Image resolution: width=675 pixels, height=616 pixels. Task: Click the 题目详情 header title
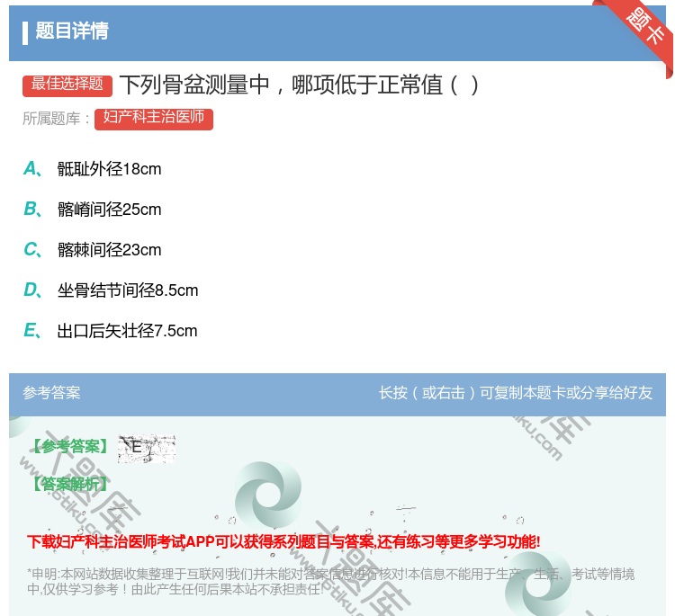[x=72, y=31]
